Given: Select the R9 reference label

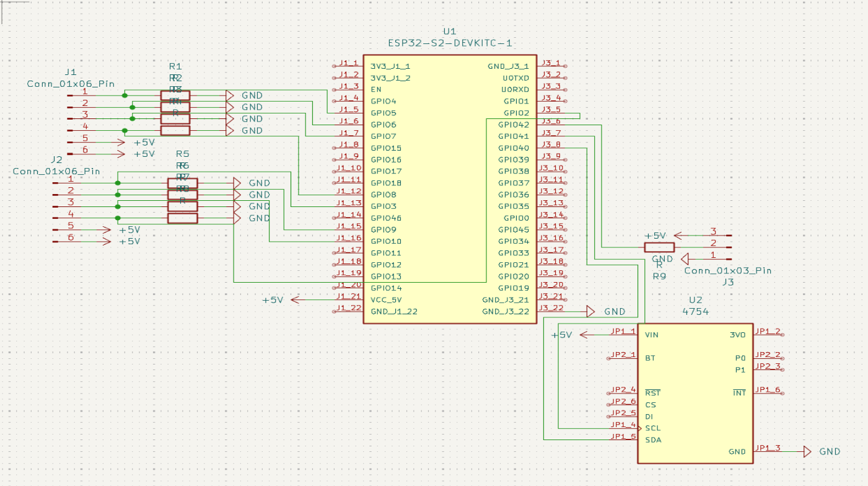Looking at the screenshot, I should click(659, 276).
